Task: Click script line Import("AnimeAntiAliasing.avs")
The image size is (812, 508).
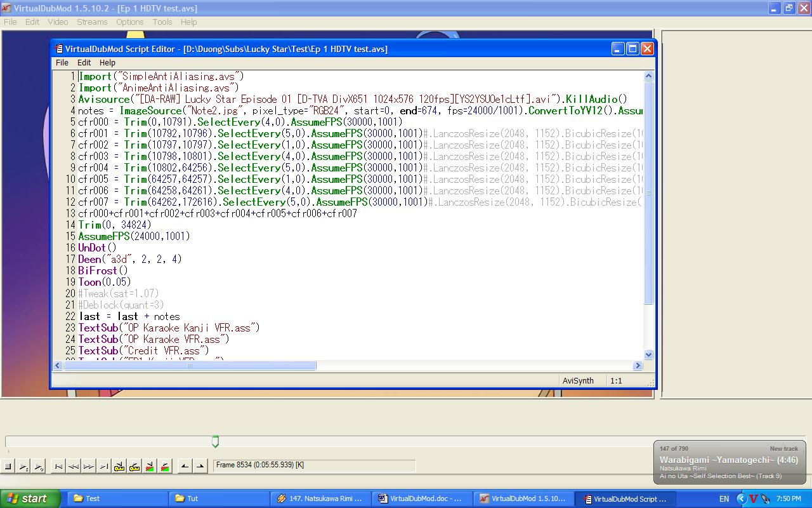Action: (159, 88)
